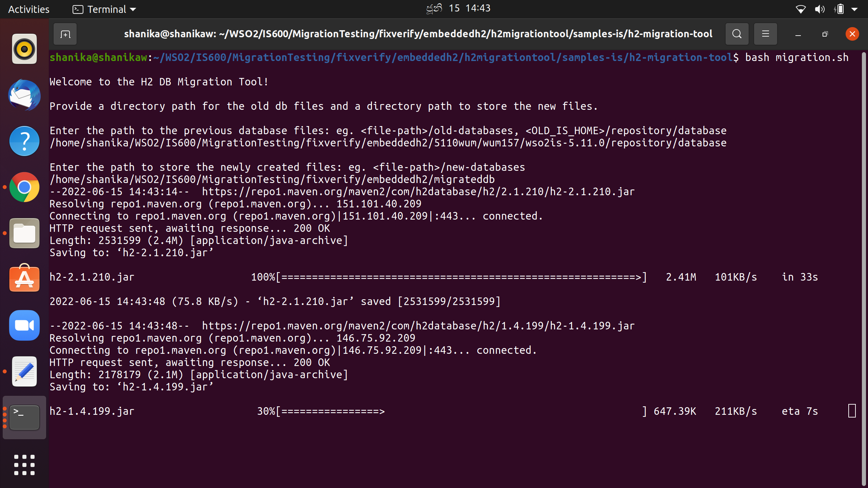The image size is (868, 488).
Task: Open a new terminal tab
Action: tap(65, 34)
